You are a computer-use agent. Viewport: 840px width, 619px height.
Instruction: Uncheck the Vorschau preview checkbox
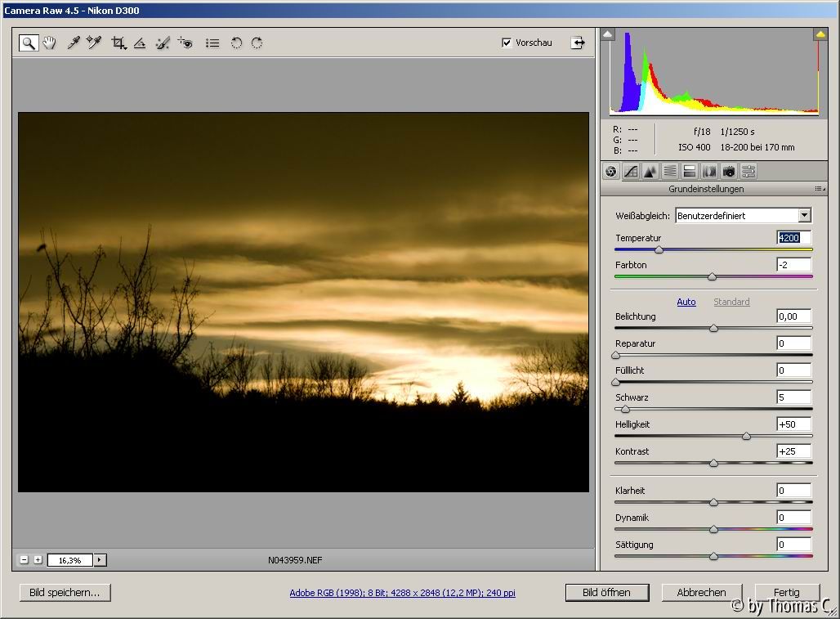coord(507,43)
